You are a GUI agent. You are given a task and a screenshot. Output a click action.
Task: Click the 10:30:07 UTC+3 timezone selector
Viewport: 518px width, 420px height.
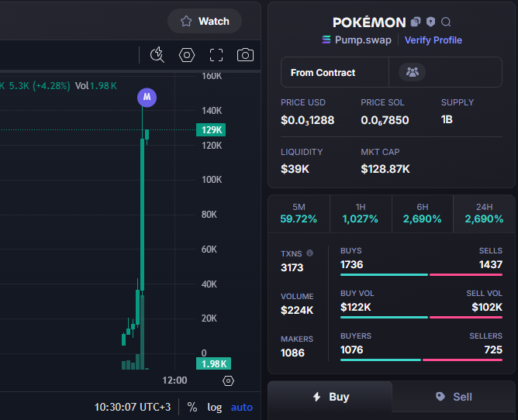(133, 407)
